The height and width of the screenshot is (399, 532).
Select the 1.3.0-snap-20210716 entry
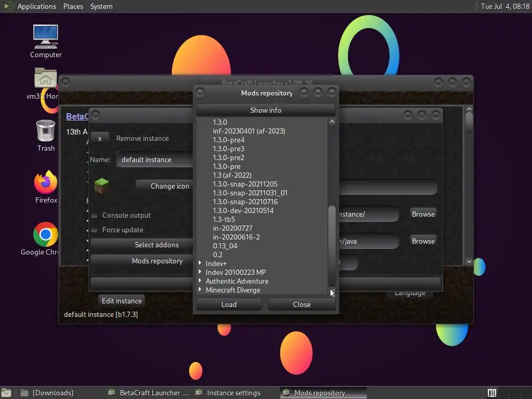point(245,202)
